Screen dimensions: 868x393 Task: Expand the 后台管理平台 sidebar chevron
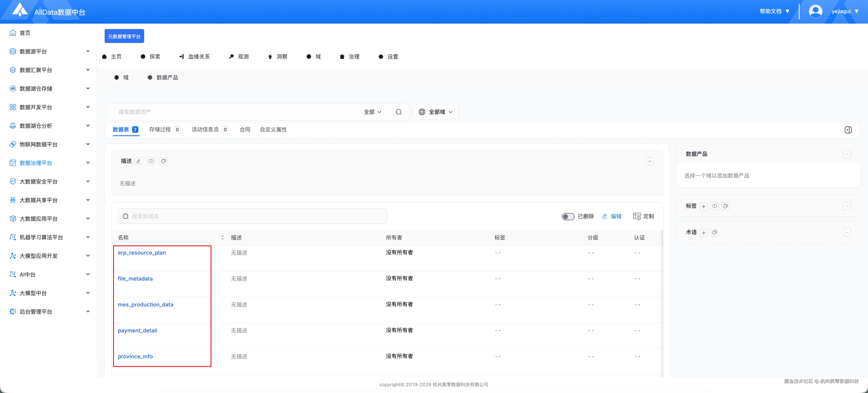(x=88, y=311)
